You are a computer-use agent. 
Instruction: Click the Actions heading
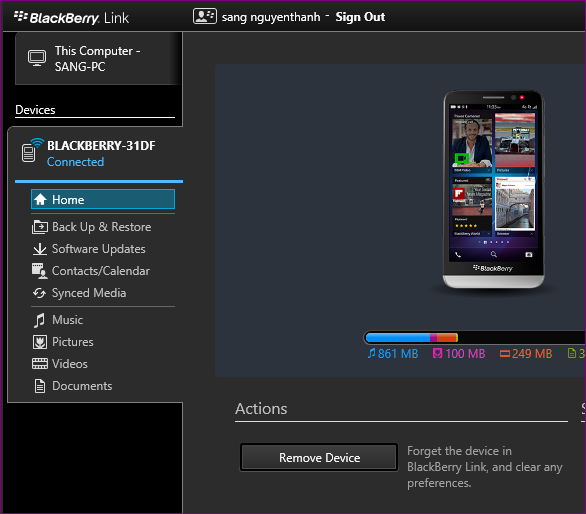261,409
